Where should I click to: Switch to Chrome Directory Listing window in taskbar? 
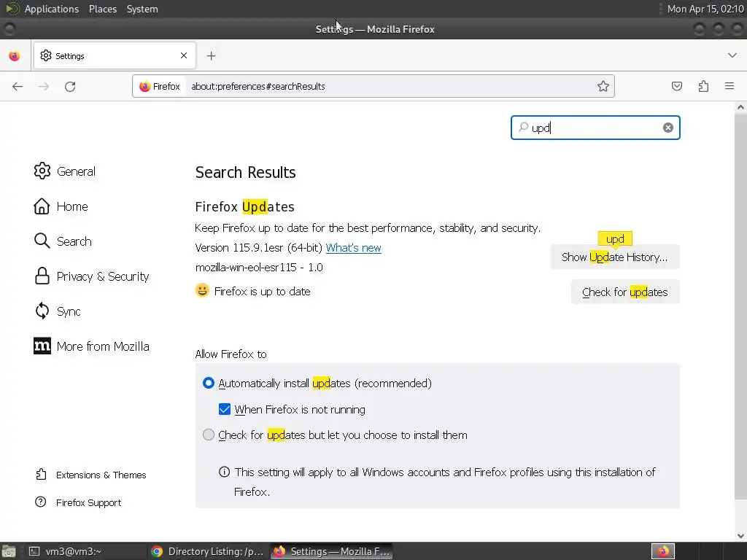(207, 551)
